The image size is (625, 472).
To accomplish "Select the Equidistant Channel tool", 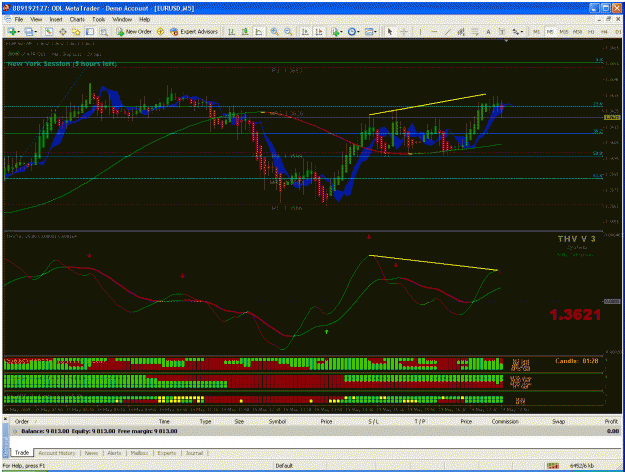I will (461, 31).
